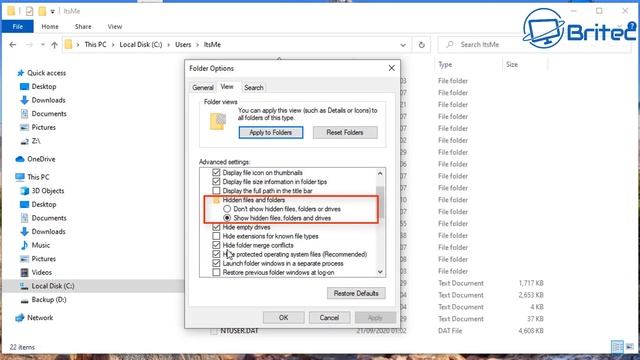Open Pictures under This PC
640x360 pixels.
[44, 259]
